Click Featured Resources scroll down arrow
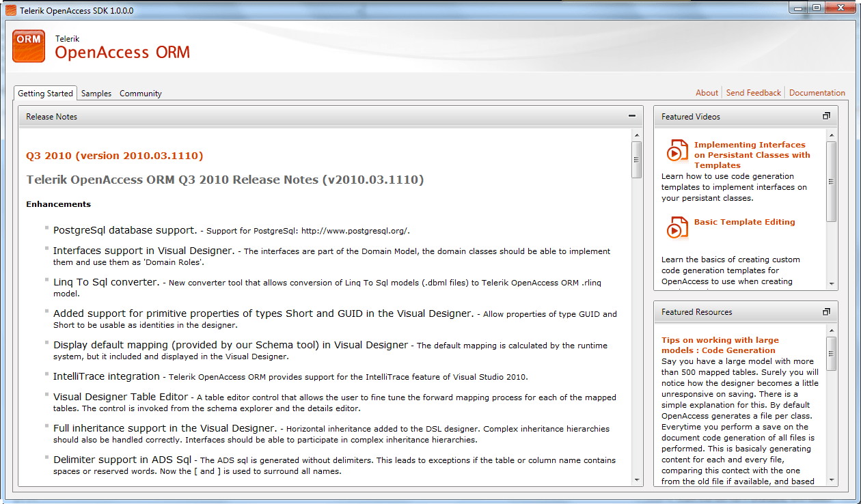Viewport: 861px width, 504px height. pyautogui.click(x=831, y=479)
